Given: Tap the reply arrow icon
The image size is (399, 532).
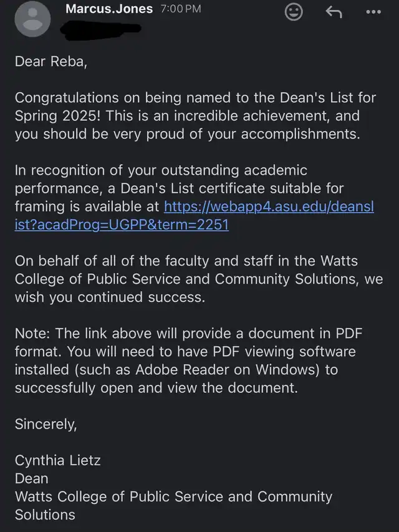Looking at the screenshot, I should coord(334,12).
